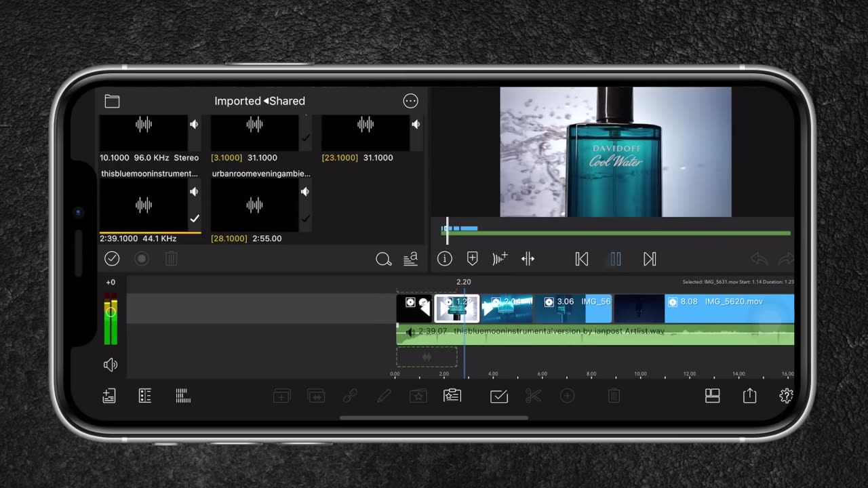Image resolution: width=868 pixels, height=488 pixels.
Task: Open library search magnifier
Action: (x=383, y=259)
